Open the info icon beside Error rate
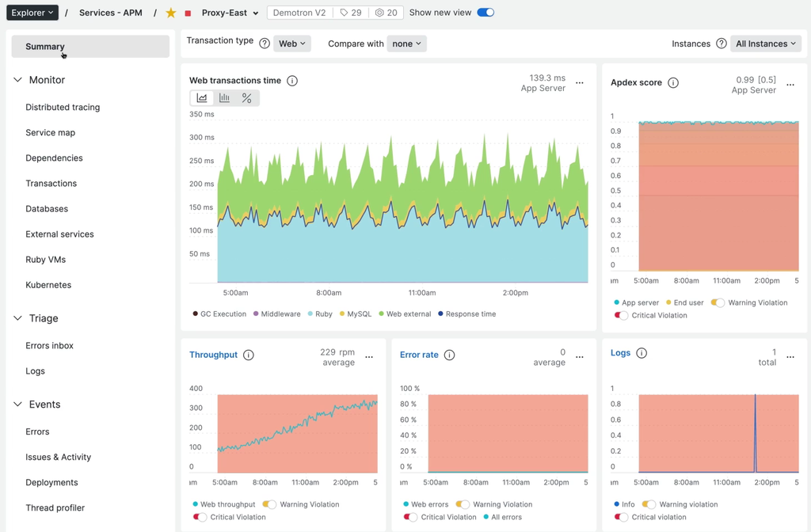811x532 pixels. (450, 355)
